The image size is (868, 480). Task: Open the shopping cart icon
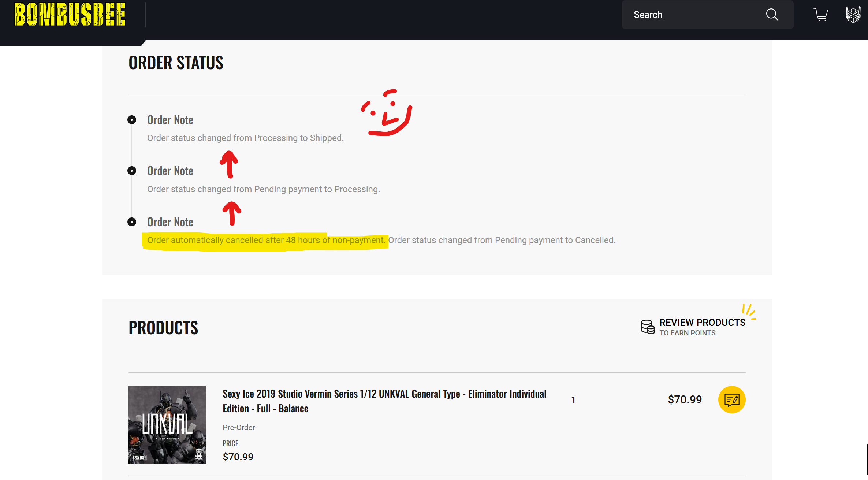coord(821,15)
